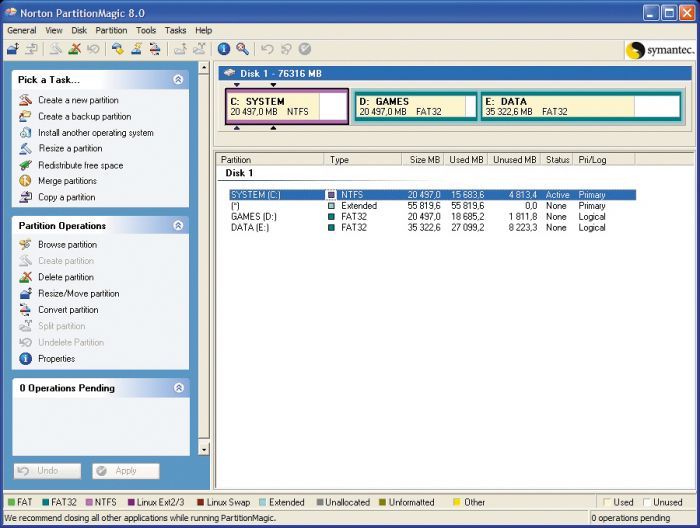Click the magnifier Browse partition toolbar icon
700x528 pixels.
(x=242, y=49)
